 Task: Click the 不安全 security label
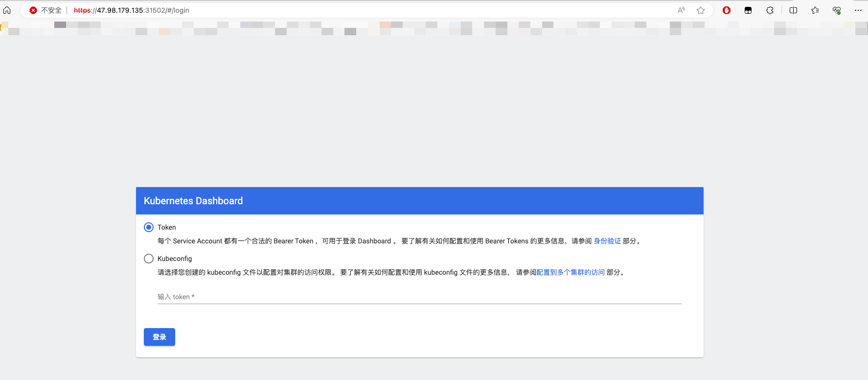pos(51,10)
